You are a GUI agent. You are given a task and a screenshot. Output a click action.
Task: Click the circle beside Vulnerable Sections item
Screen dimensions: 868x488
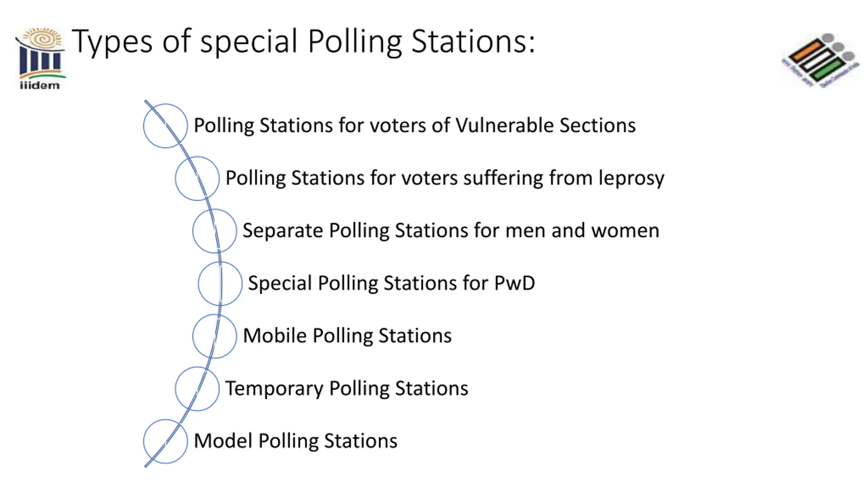(x=165, y=126)
